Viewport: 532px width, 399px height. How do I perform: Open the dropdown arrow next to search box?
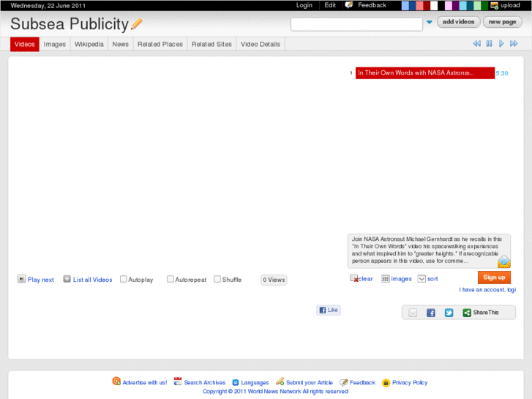[430, 22]
